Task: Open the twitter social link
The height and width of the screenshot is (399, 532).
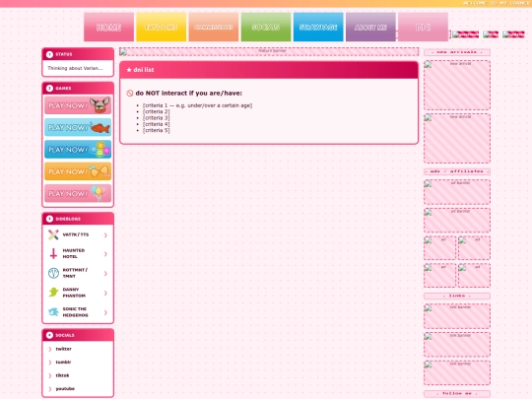Action: pos(63,349)
